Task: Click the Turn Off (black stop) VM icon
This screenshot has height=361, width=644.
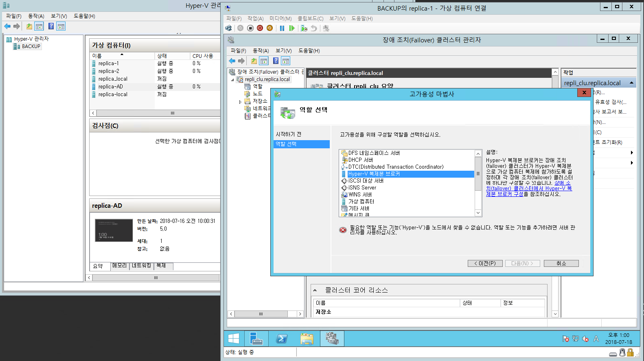Action: [x=250, y=28]
